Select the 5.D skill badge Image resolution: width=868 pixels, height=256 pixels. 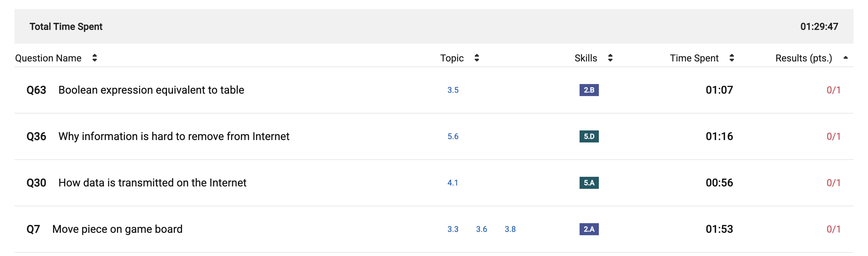(589, 136)
